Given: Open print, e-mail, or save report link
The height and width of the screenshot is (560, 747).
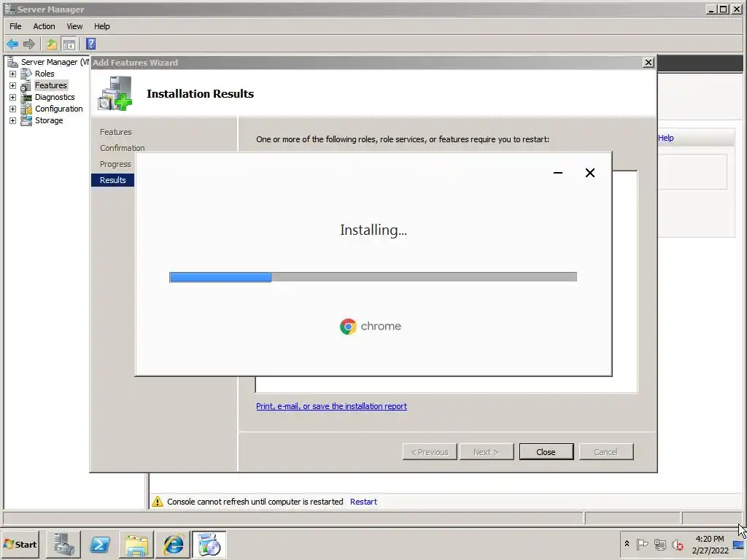Looking at the screenshot, I should pyautogui.click(x=332, y=406).
